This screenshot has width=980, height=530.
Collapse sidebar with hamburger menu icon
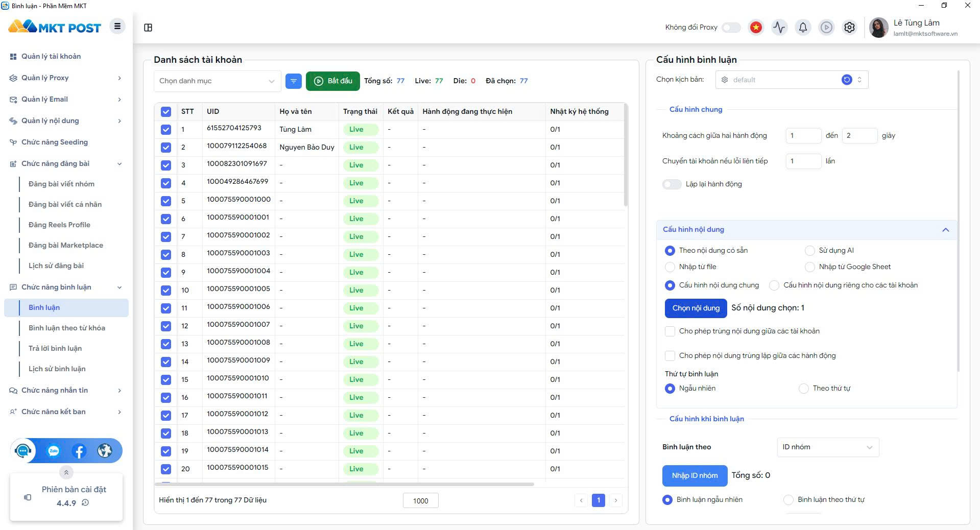coord(117,27)
